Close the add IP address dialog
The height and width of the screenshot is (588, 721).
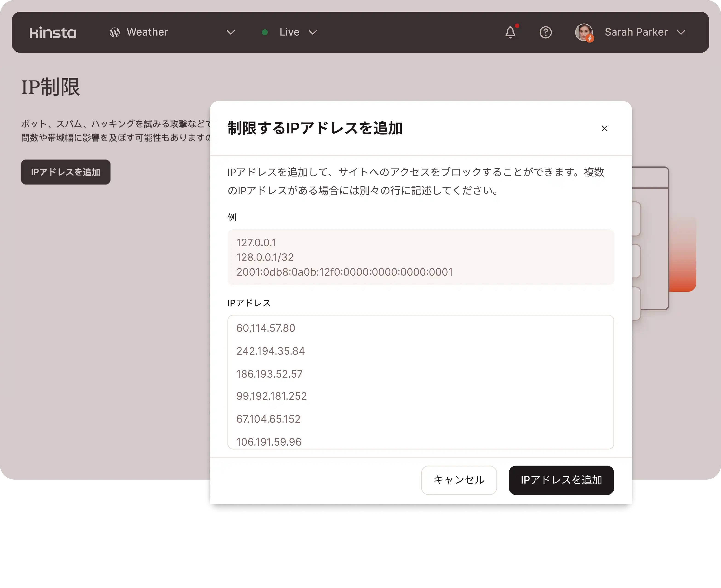coord(604,128)
